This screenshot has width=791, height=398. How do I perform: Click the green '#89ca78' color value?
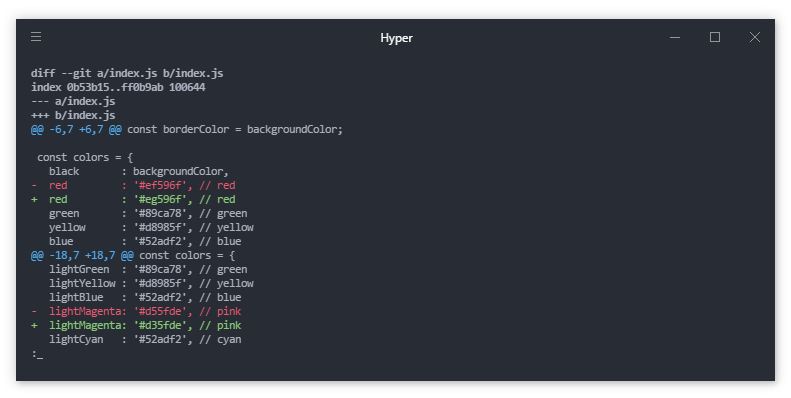point(160,213)
